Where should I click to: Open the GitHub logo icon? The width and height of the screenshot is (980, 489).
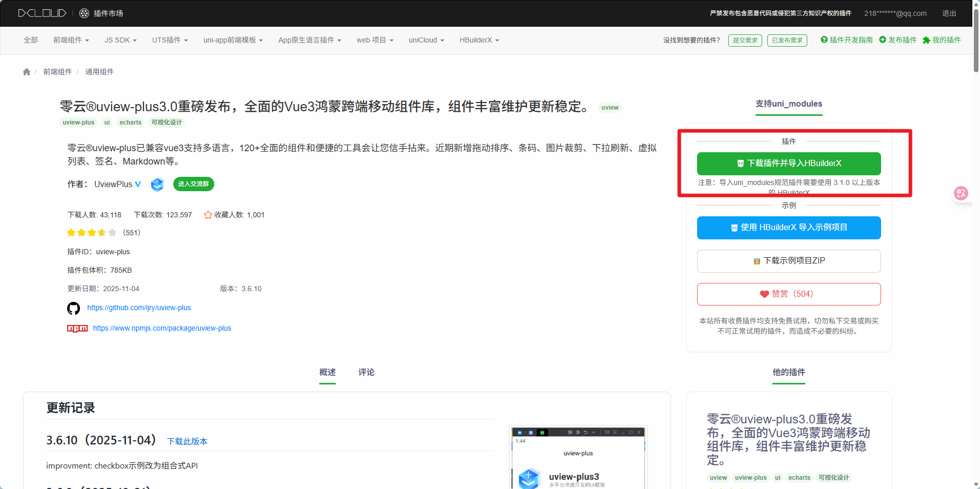coord(73,308)
